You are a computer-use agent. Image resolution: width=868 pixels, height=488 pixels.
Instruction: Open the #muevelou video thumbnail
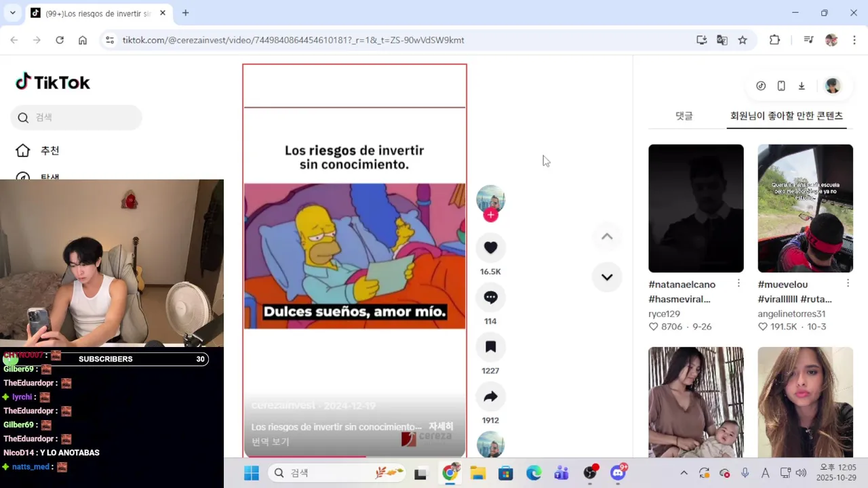pos(805,208)
